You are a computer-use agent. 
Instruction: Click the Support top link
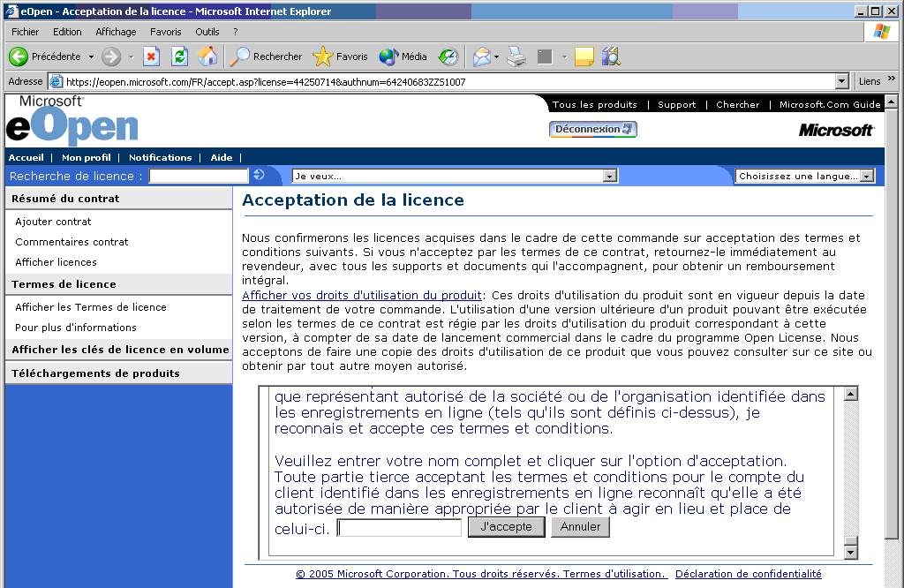[x=677, y=104]
